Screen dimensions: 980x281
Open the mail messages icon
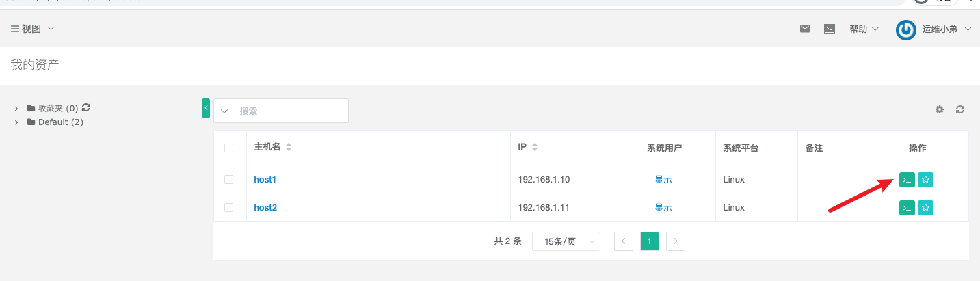click(805, 29)
